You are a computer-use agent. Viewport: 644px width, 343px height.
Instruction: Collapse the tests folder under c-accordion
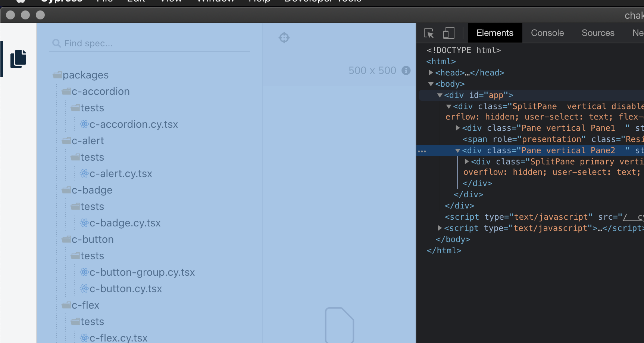click(92, 108)
